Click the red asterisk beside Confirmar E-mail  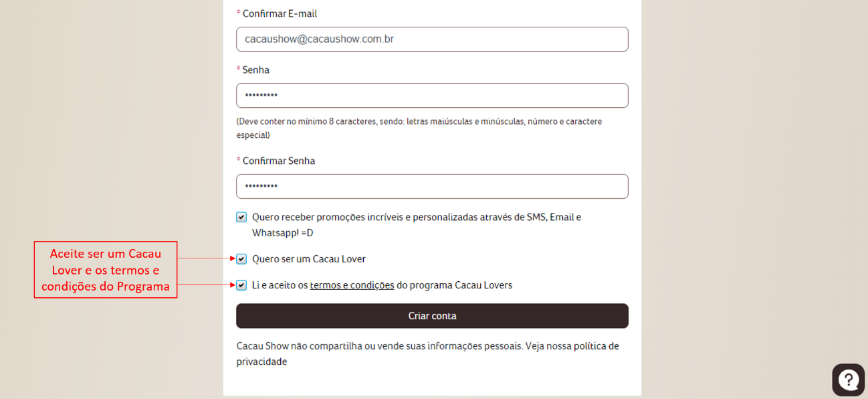point(238,13)
